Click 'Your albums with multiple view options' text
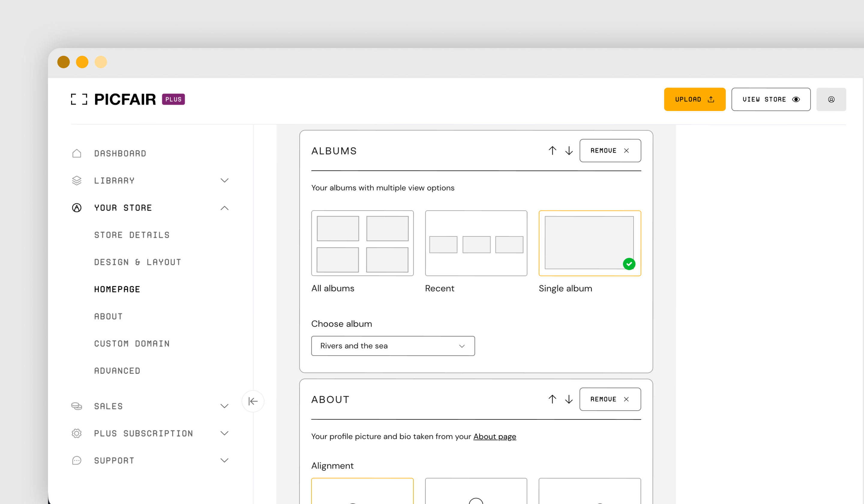This screenshot has height=504, width=864. [x=382, y=188]
